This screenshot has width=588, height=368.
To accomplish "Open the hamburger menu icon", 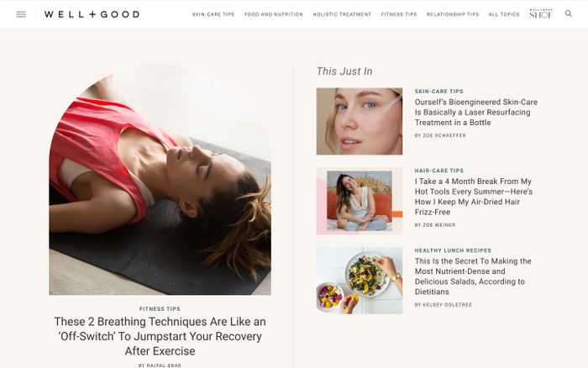I will (x=21, y=14).
